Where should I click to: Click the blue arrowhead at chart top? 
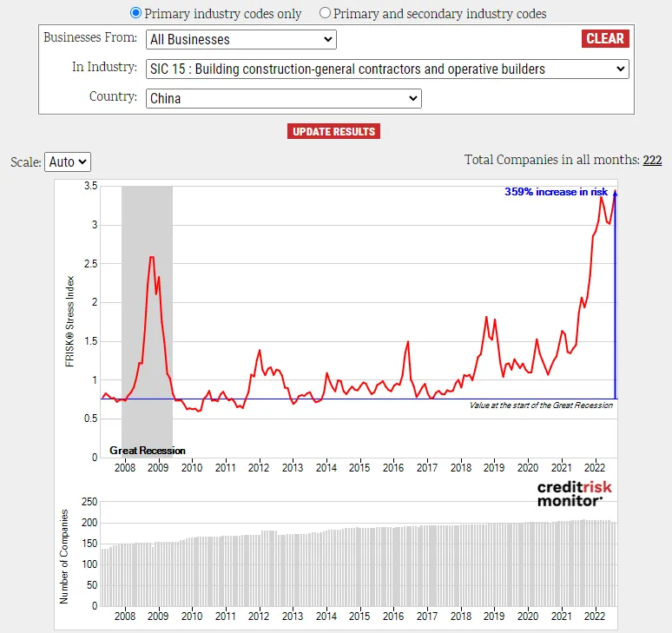tap(615, 194)
